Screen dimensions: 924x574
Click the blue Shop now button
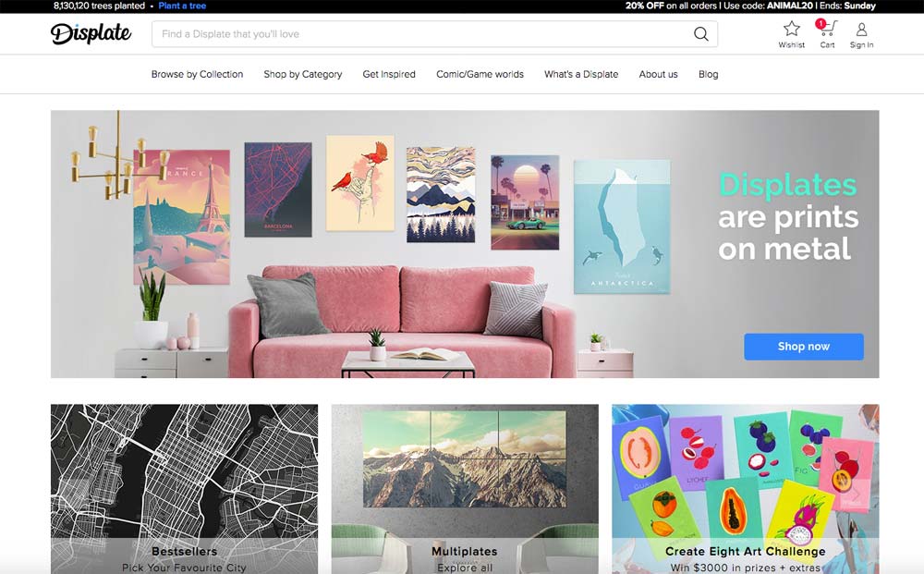[804, 347]
